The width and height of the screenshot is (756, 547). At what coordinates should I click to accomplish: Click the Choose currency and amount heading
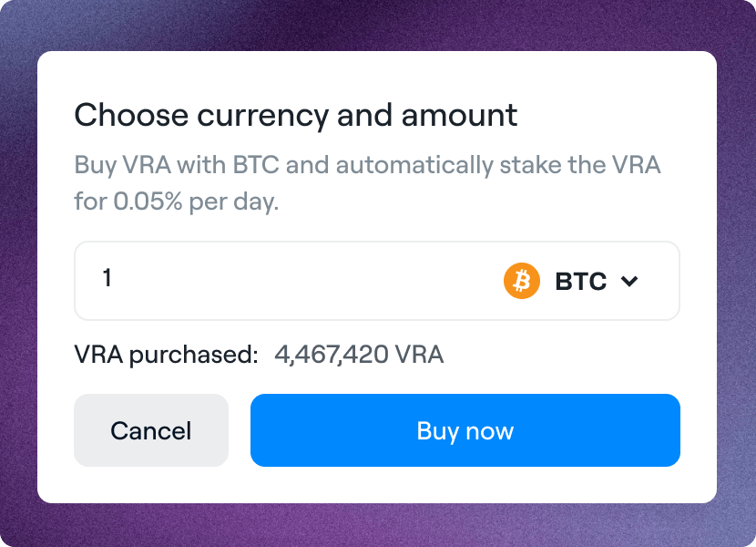pos(295,115)
